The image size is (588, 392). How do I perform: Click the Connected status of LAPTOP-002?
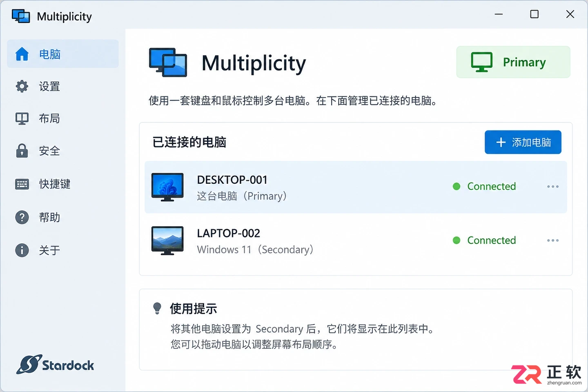pos(492,240)
